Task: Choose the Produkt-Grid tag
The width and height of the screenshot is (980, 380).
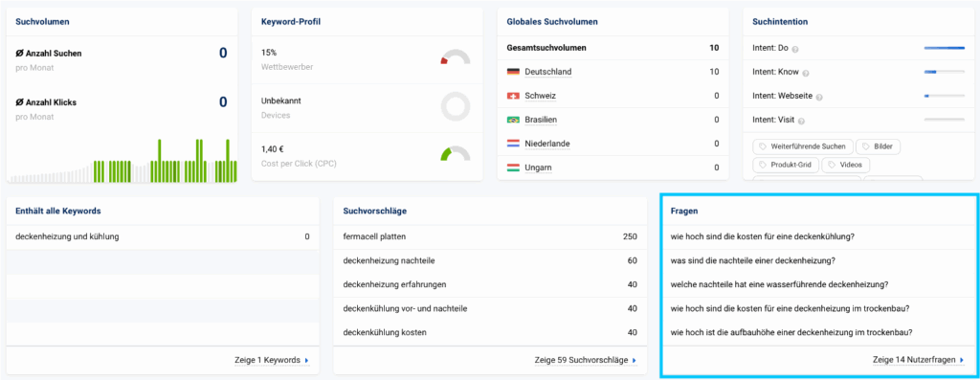Action: tap(786, 165)
